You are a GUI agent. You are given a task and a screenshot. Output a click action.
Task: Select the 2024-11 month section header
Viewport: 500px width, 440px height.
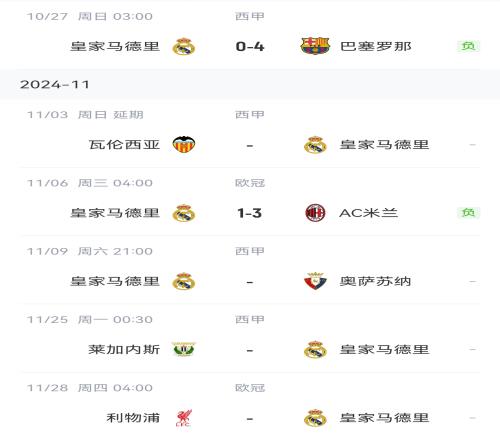click(x=250, y=84)
